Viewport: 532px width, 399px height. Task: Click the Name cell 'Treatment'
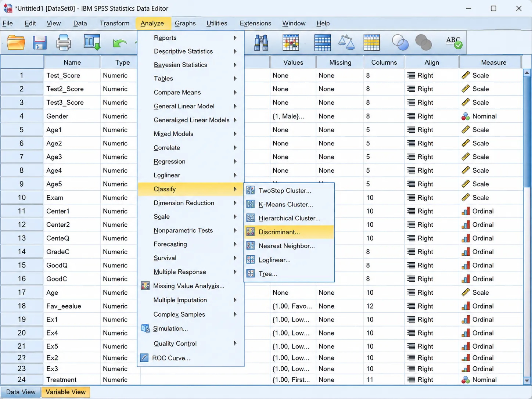tap(72, 380)
